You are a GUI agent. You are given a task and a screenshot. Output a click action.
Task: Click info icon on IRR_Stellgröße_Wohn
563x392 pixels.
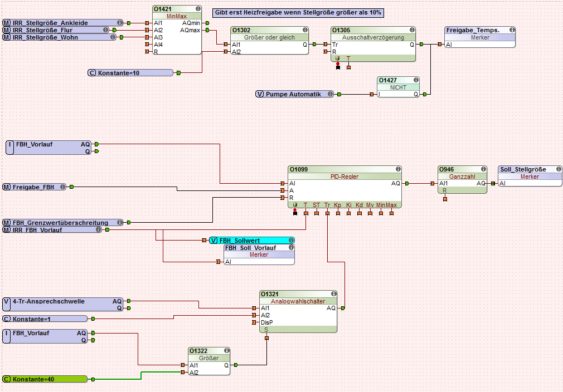click(x=113, y=37)
